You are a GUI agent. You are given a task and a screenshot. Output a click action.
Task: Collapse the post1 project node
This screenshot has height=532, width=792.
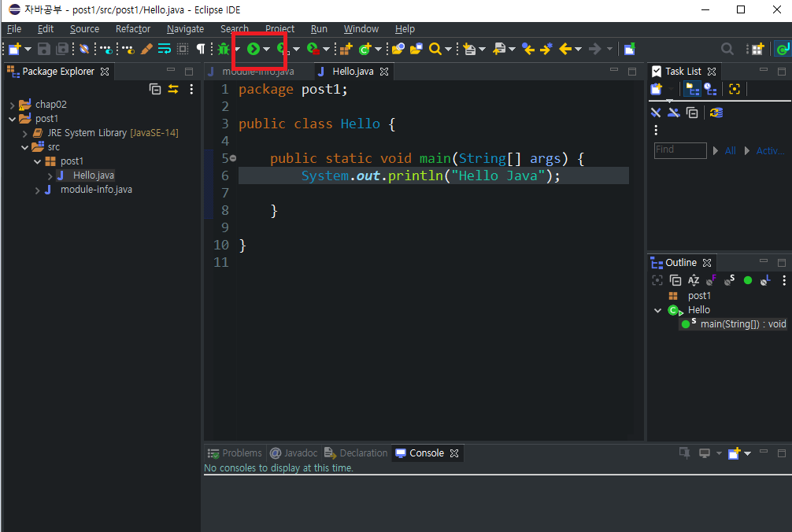click(x=12, y=119)
